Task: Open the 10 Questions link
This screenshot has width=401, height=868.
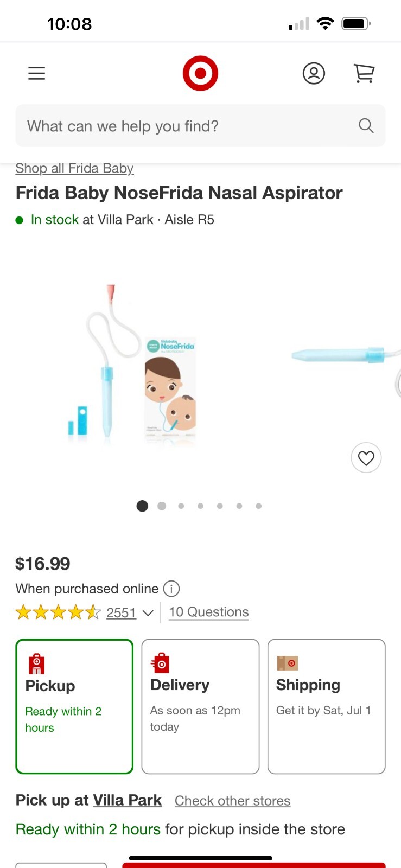Action: (209, 612)
